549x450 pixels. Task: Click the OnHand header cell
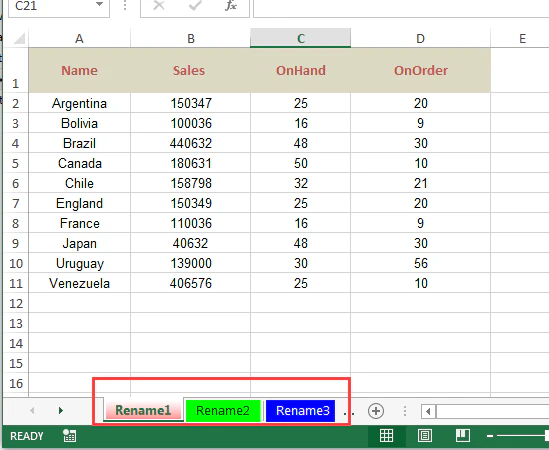coord(300,70)
